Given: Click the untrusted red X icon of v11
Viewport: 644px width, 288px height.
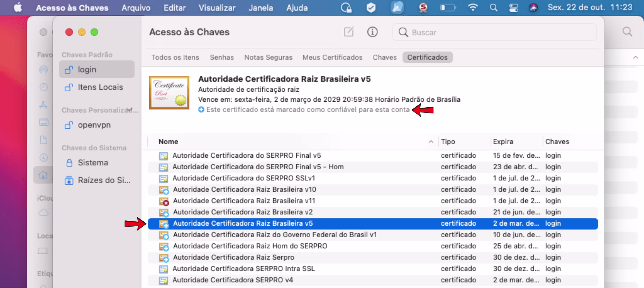Looking at the screenshot, I should pos(164,202).
